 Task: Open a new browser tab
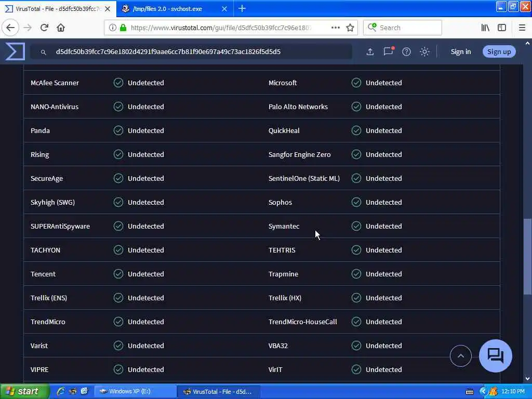tap(242, 8)
